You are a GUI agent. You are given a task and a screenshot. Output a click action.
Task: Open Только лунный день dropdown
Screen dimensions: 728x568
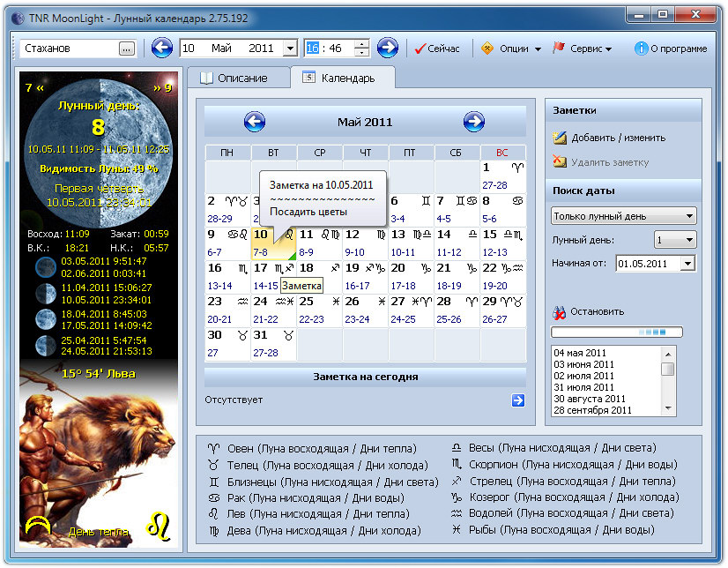[x=623, y=216]
